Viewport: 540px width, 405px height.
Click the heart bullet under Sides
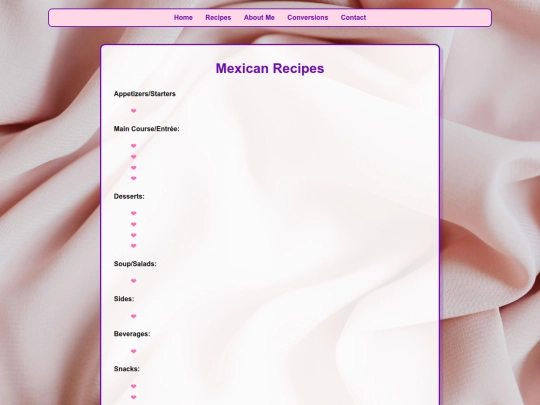134,316
